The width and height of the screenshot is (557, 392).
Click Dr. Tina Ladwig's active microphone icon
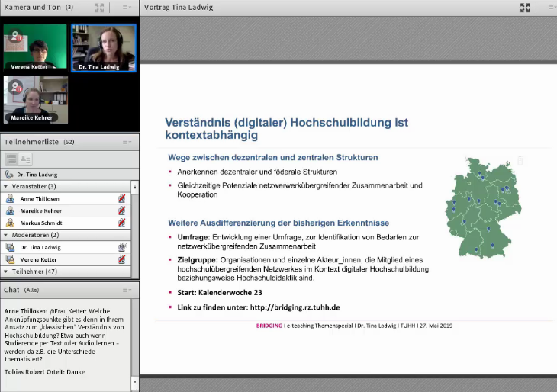121,247
